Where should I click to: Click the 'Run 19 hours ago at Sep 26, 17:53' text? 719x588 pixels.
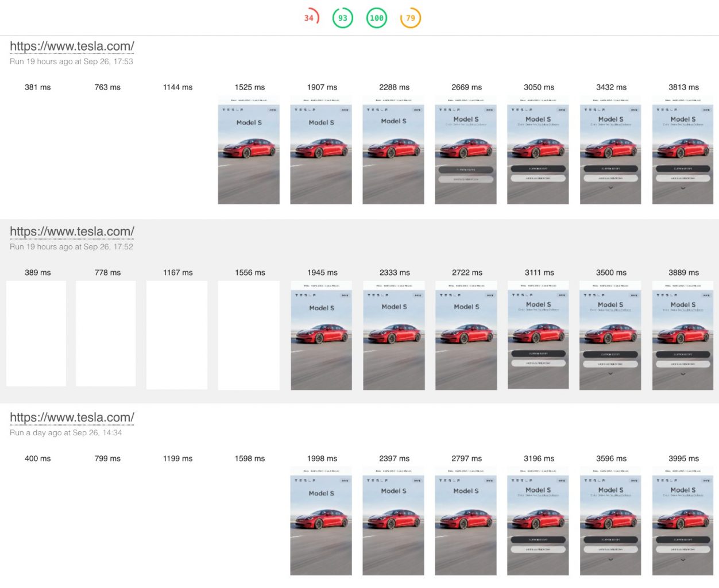(x=71, y=61)
